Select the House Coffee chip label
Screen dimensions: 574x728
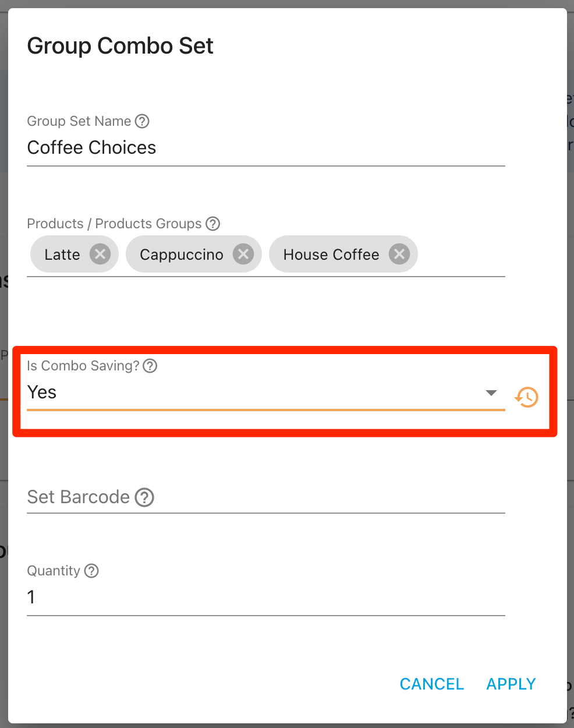(331, 255)
